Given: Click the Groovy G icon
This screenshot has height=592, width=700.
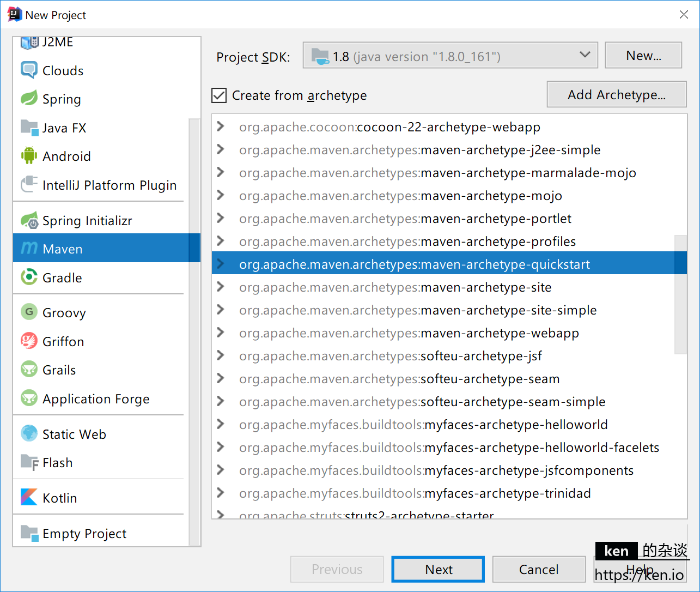Looking at the screenshot, I should (x=29, y=312).
